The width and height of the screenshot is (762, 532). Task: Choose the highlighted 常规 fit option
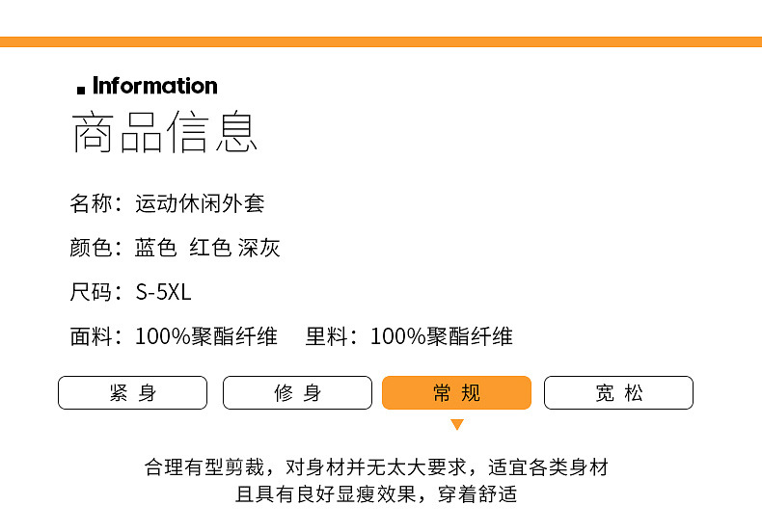(x=456, y=393)
